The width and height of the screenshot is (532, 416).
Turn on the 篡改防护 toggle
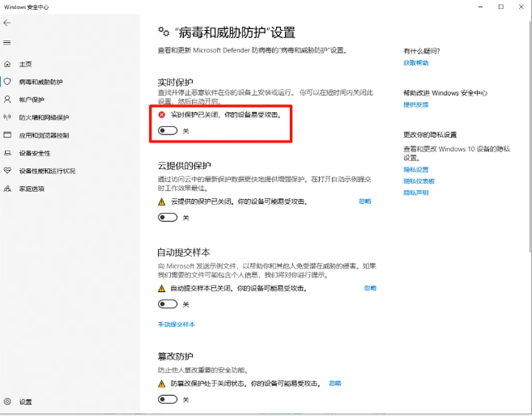click(168, 399)
